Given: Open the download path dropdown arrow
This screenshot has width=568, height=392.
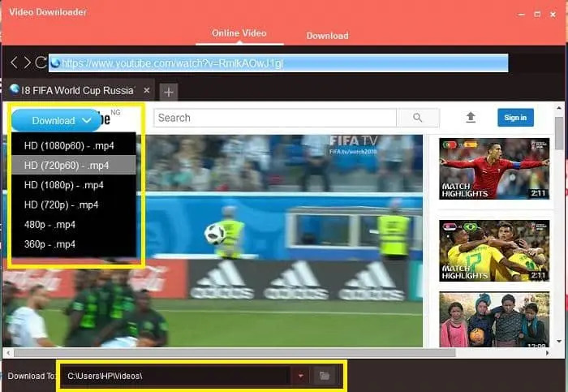Looking at the screenshot, I should [301, 376].
